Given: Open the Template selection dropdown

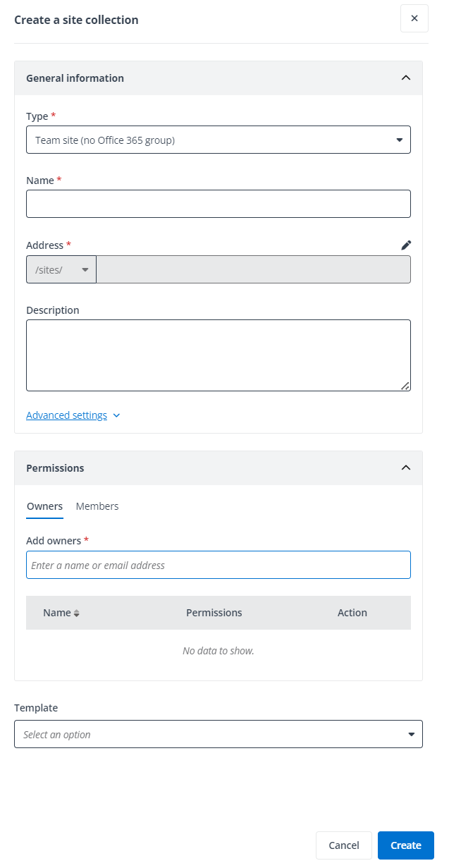Looking at the screenshot, I should [x=219, y=733].
